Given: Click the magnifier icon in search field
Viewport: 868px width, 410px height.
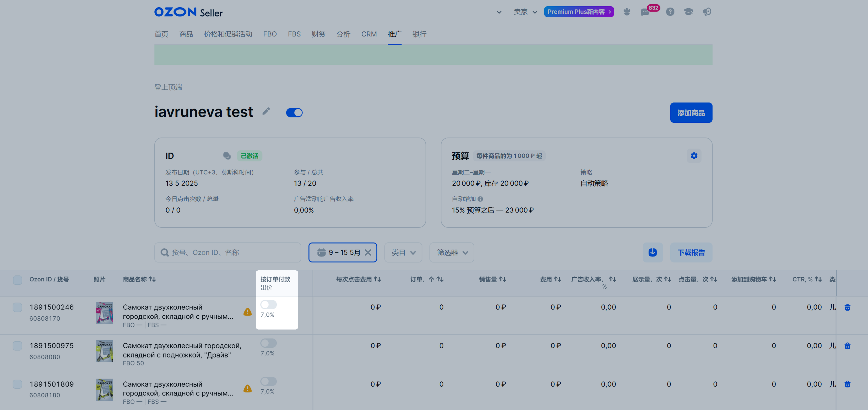Looking at the screenshot, I should (164, 252).
